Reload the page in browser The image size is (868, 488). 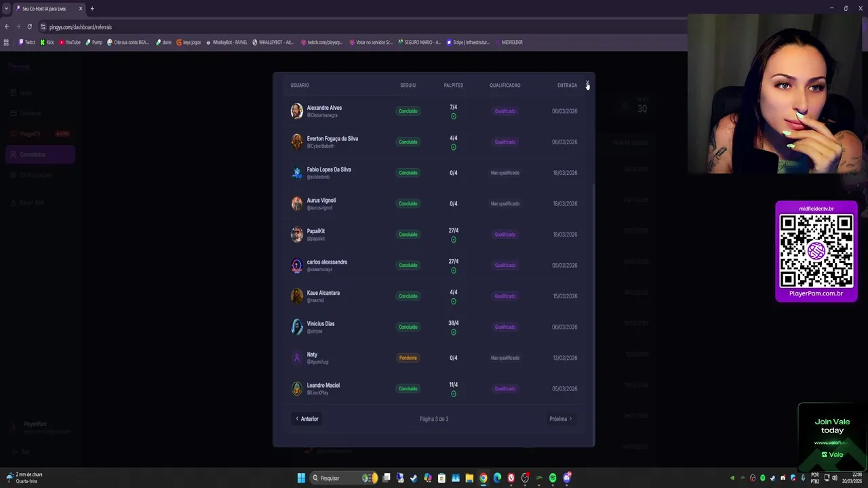tap(29, 26)
